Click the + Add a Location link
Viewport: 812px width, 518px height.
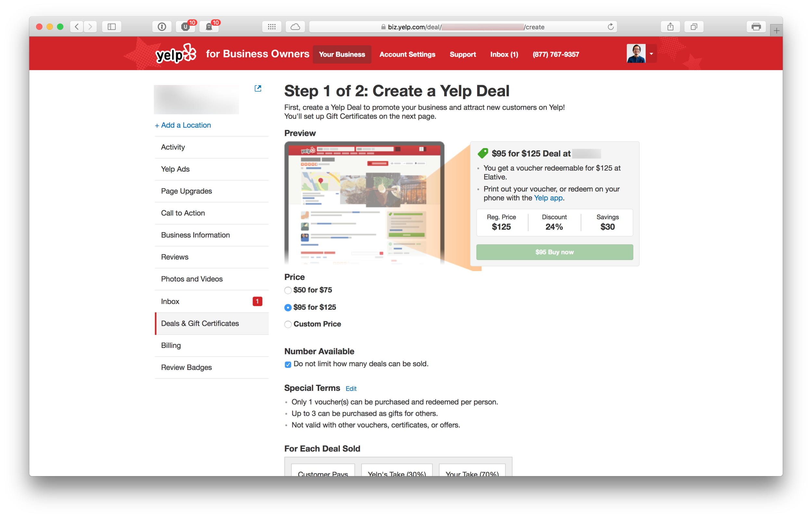(183, 125)
